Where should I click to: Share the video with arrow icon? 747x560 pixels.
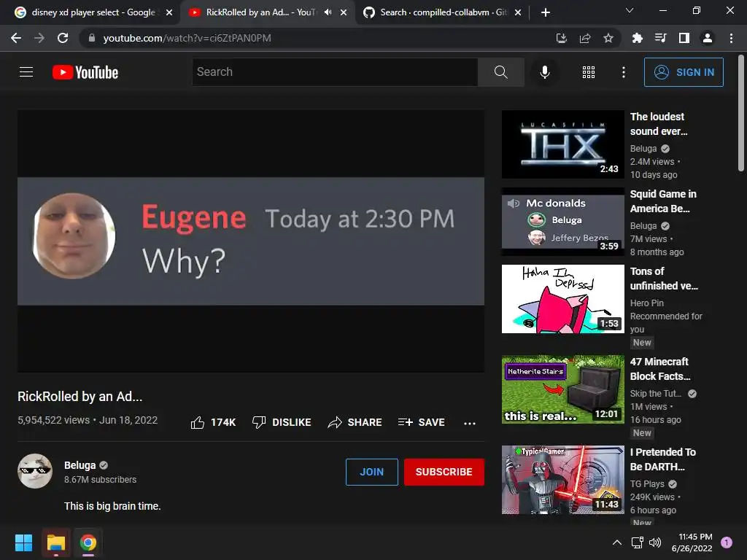(355, 422)
